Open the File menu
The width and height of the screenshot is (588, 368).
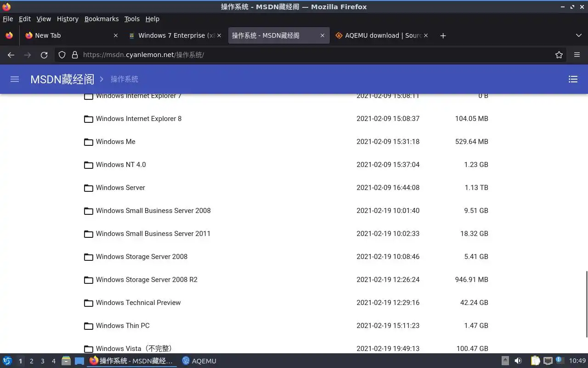click(x=8, y=19)
